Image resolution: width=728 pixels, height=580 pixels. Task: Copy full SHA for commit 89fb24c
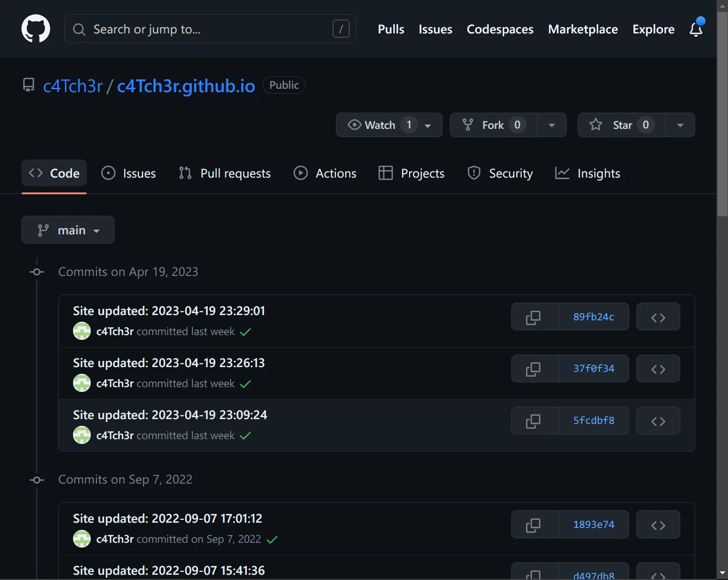point(533,317)
